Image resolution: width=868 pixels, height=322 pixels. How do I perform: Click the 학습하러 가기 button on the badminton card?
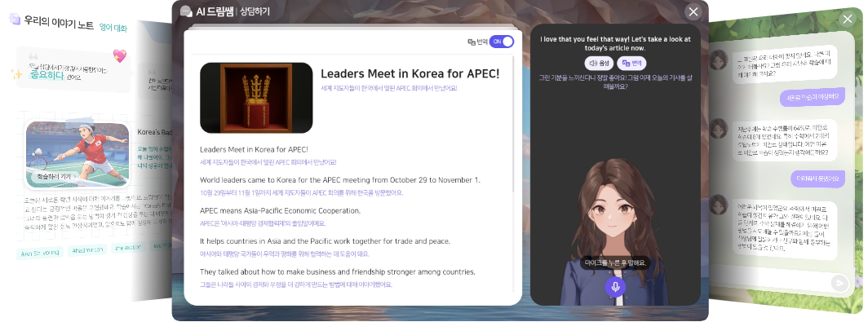click(x=54, y=176)
